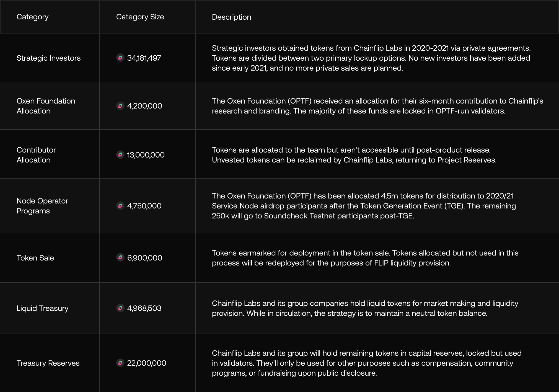Click the Treasury Reserves description paragraph
This screenshot has height=392, width=559.
click(367, 363)
